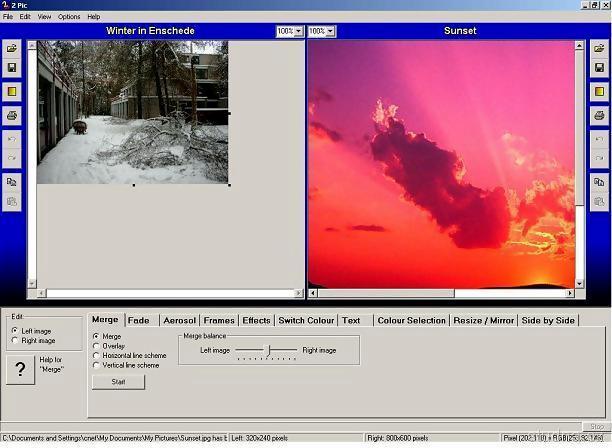Screen dimensions: 612x448
Task: Click the 2 Pic application icon in the title bar
Action: [x=5, y=5]
